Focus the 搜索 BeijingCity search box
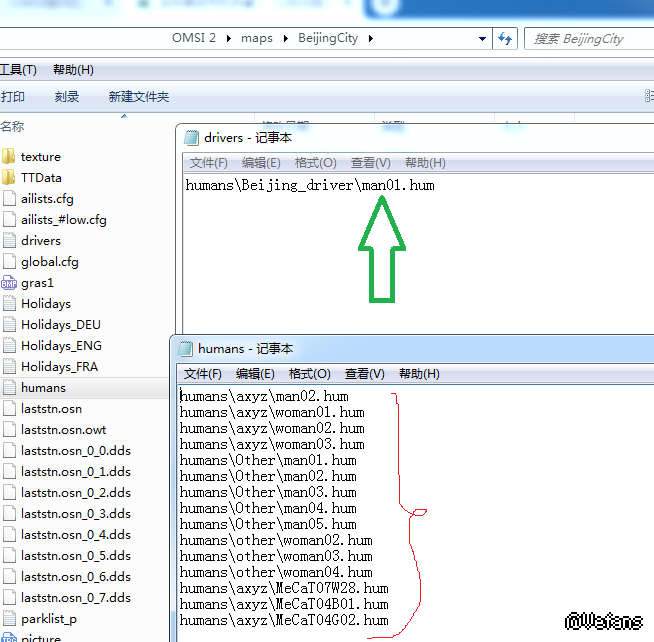 (x=589, y=39)
